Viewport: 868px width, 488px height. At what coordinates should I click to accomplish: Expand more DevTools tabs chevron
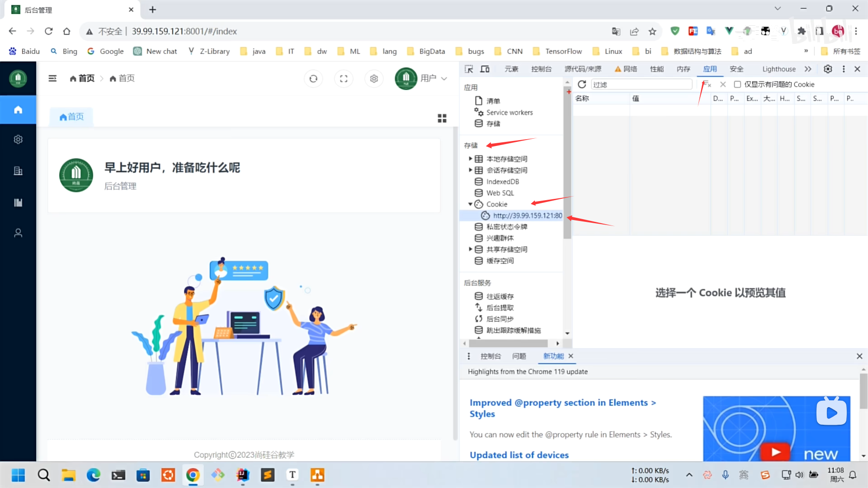click(808, 69)
